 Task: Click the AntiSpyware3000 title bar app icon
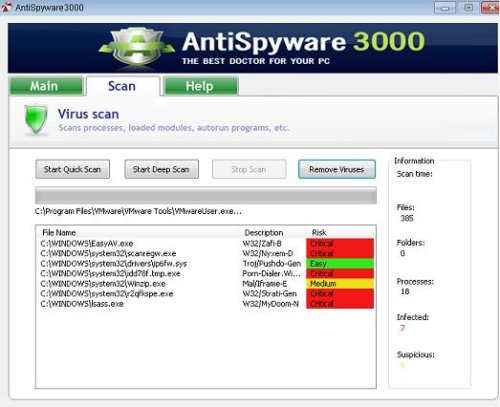(x=7, y=7)
